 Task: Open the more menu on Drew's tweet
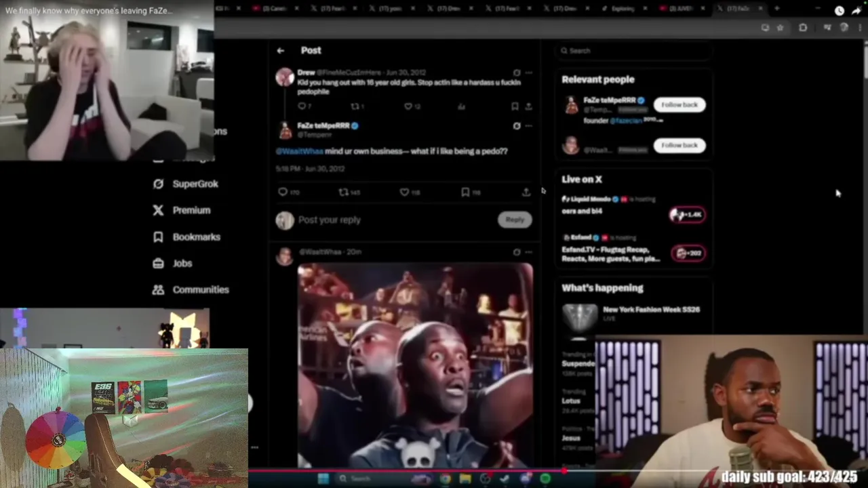[529, 73]
